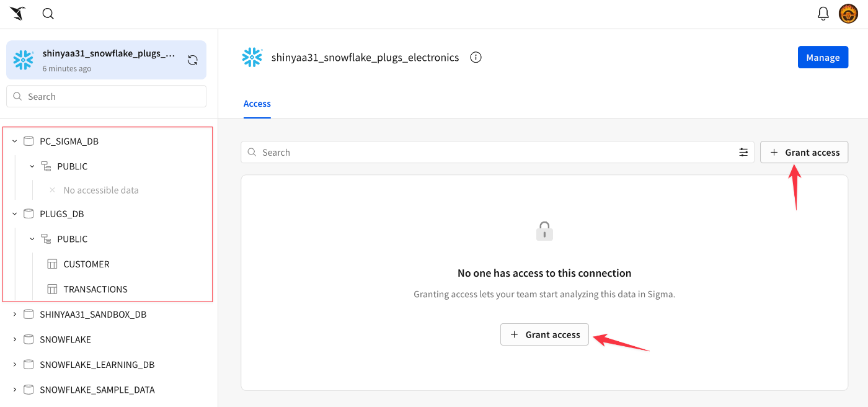Switch to the Access tab

click(x=257, y=104)
